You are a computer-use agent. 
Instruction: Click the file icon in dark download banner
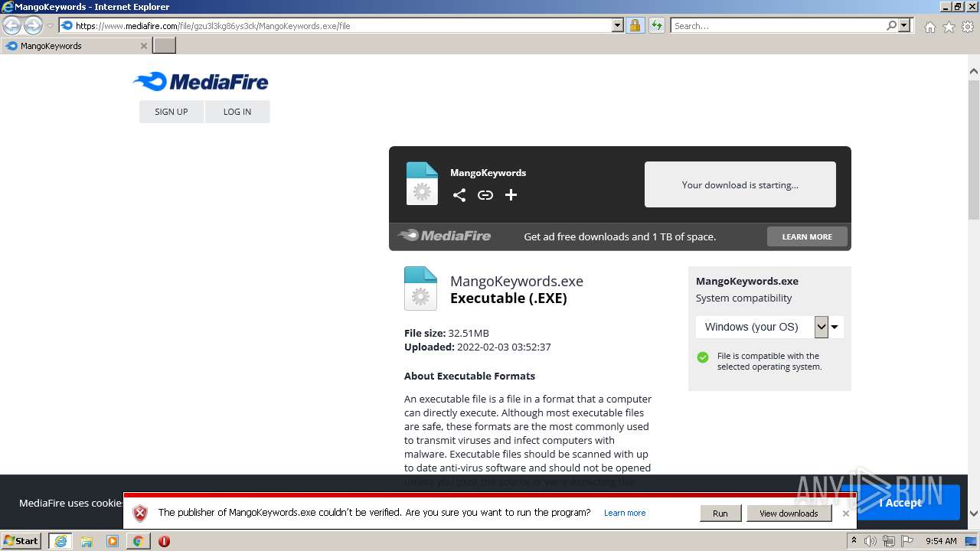(422, 184)
